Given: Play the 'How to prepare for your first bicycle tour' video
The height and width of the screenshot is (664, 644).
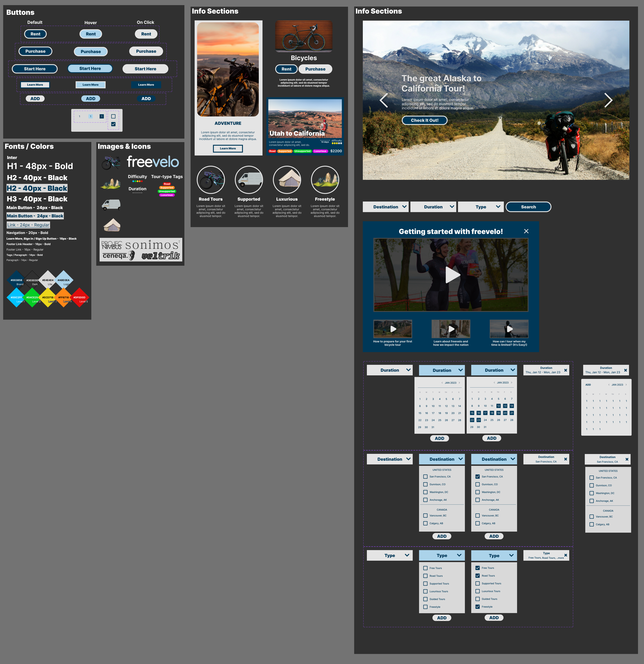Looking at the screenshot, I should coord(393,329).
